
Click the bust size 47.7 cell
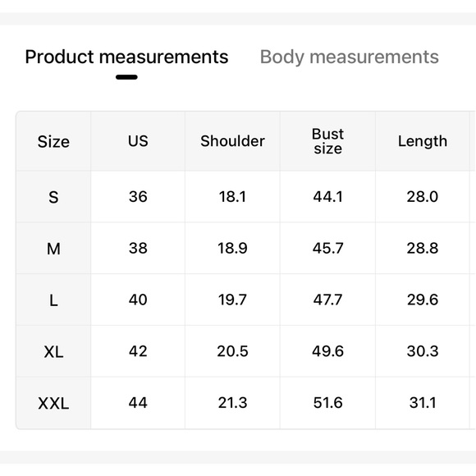click(x=327, y=300)
